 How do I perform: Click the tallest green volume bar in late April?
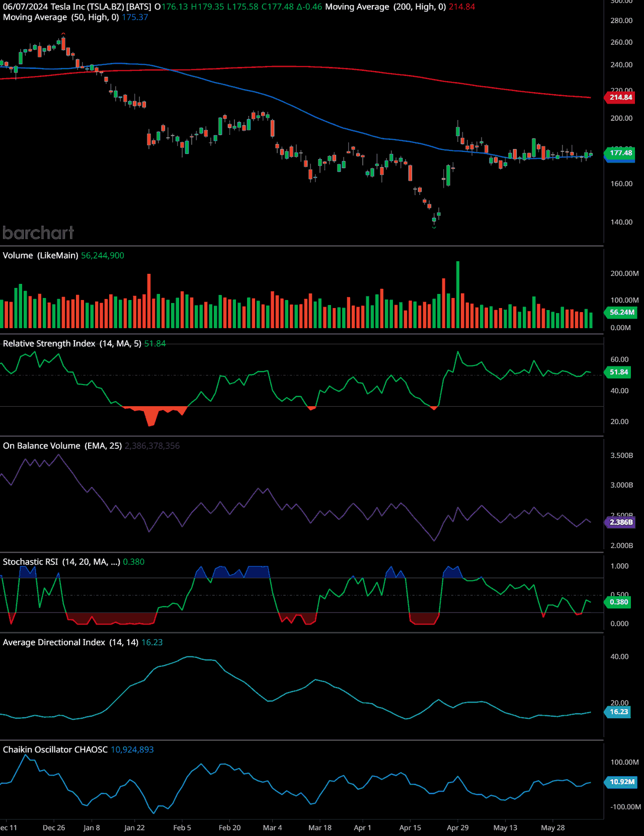pyautogui.click(x=458, y=294)
